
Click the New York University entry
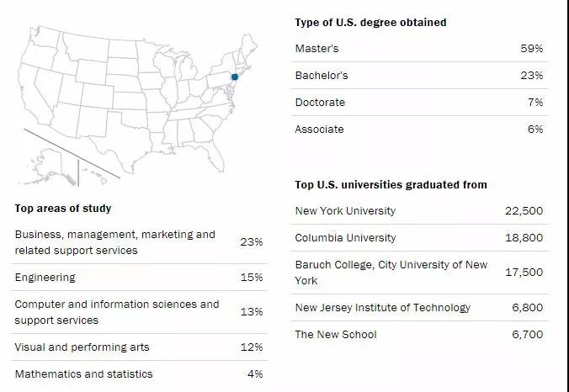[x=419, y=210]
